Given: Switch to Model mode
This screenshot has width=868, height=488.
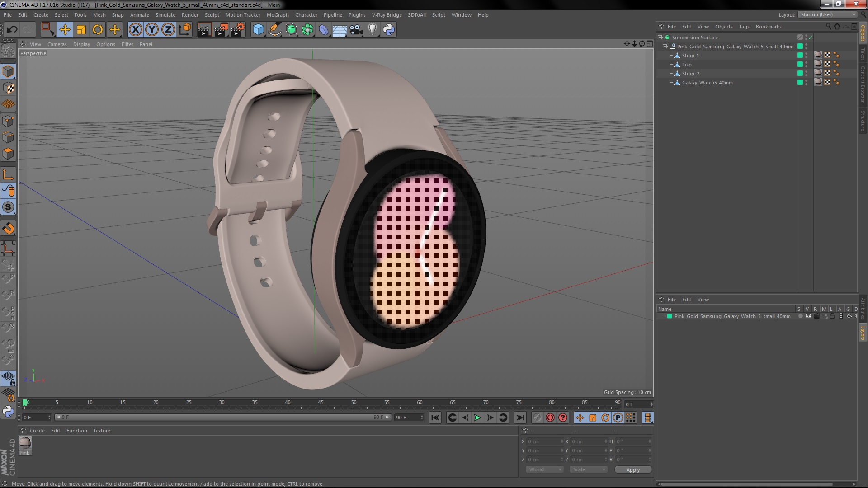Looking at the screenshot, I should pos(8,71).
